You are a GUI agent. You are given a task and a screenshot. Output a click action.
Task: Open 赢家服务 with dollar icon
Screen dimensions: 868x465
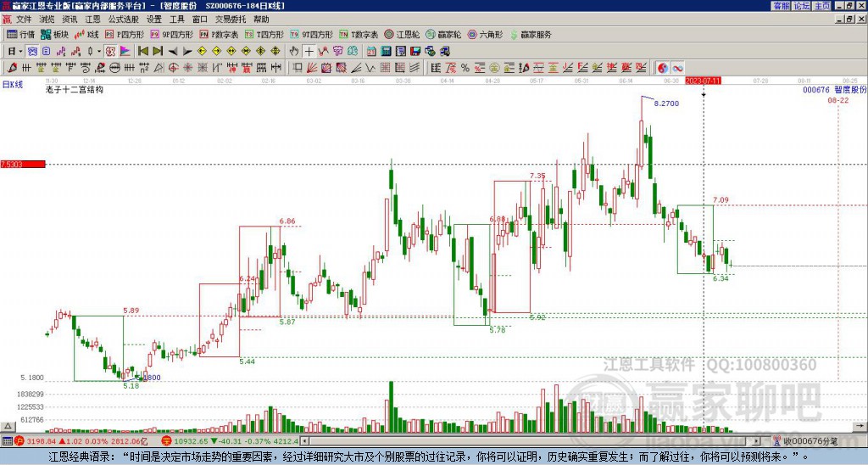[531, 34]
